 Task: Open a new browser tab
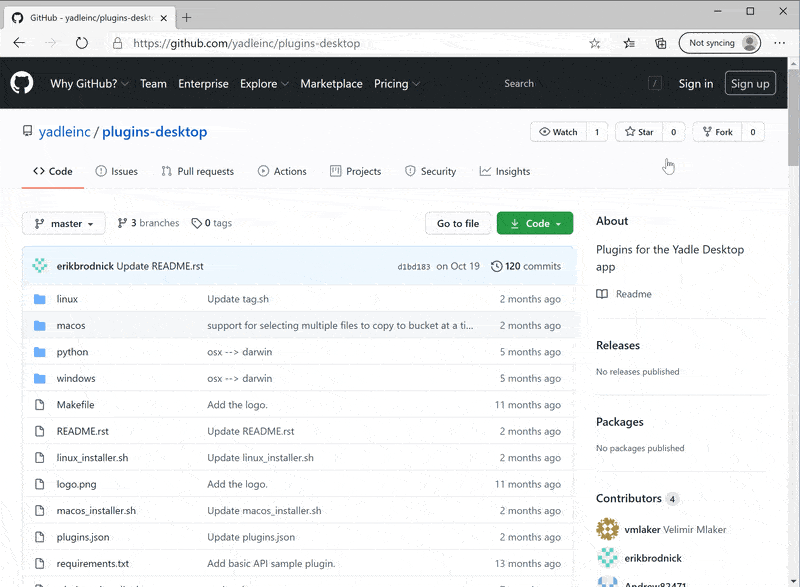(x=187, y=18)
